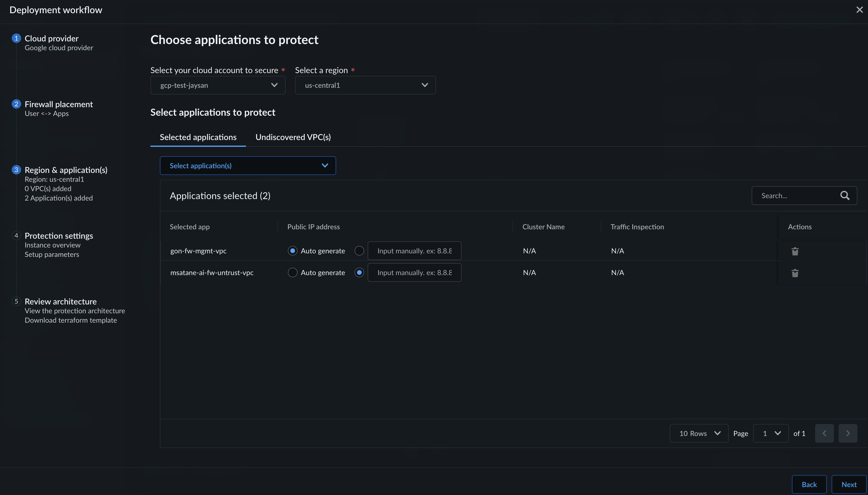Viewport: 868px width, 495px height.
Task: Switch to the Undiscovered VPC(s) tab
Action: 293,137
